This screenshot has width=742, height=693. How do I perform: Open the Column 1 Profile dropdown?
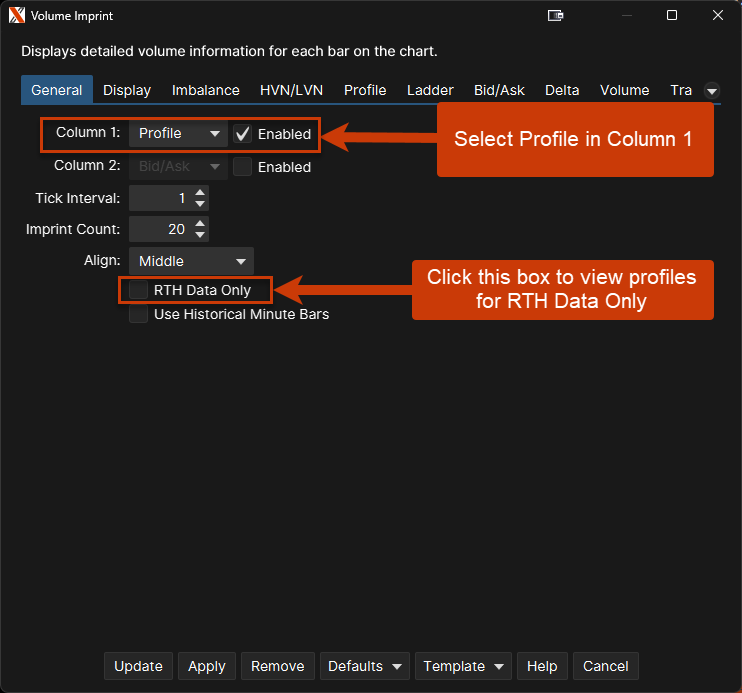pyautogui.click(x=178, y=134)
